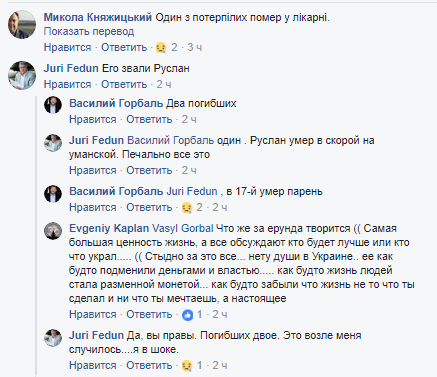The height and width of the screenshot is (377, 437).
Task: Reply to the 'Два погибших' comment
Action: click(149, 119)
